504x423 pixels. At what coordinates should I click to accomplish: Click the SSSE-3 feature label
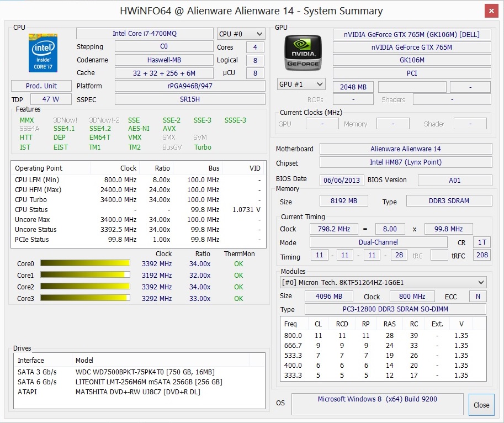pos(235,120)
